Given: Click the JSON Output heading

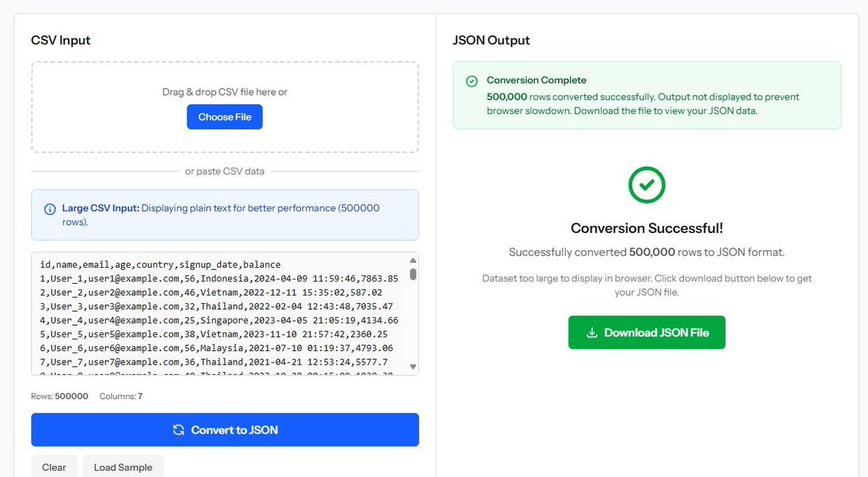Looking at the screenshot, I should click(x=491, y=41).
